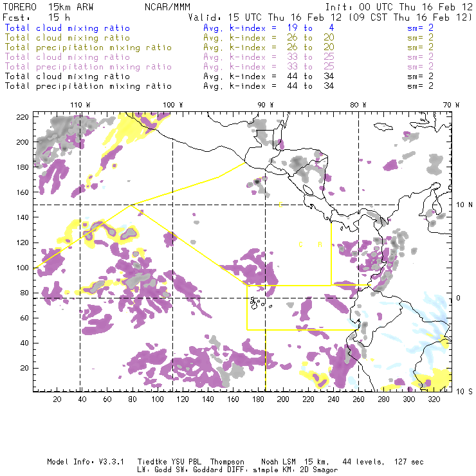
Task: Click the '10 N' latitude label
Action: click(464, 205)
